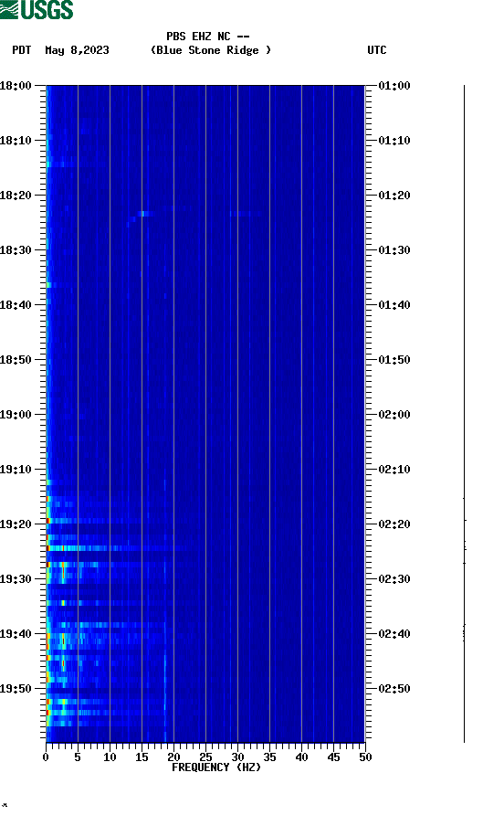Click the 18:10 PDT time label
504x815 pixels.
pos(16,141)
